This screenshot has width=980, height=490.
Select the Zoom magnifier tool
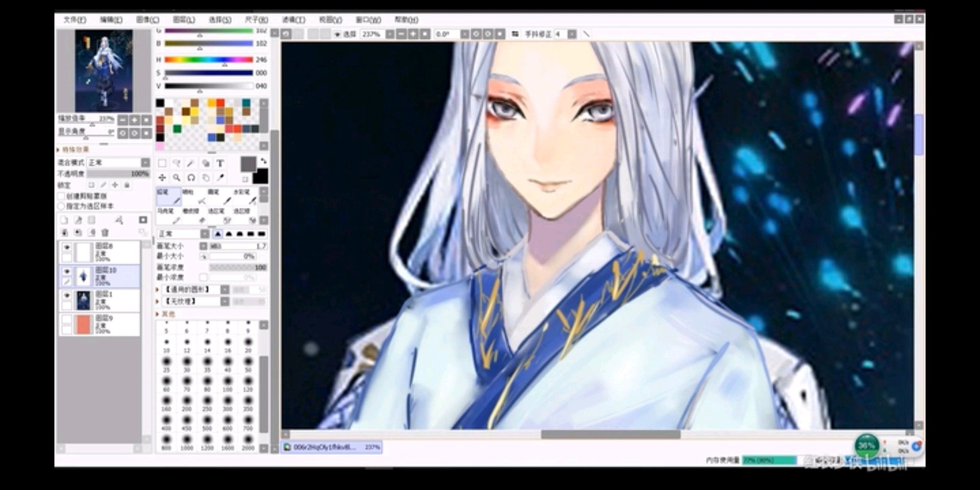click(176, 177)
